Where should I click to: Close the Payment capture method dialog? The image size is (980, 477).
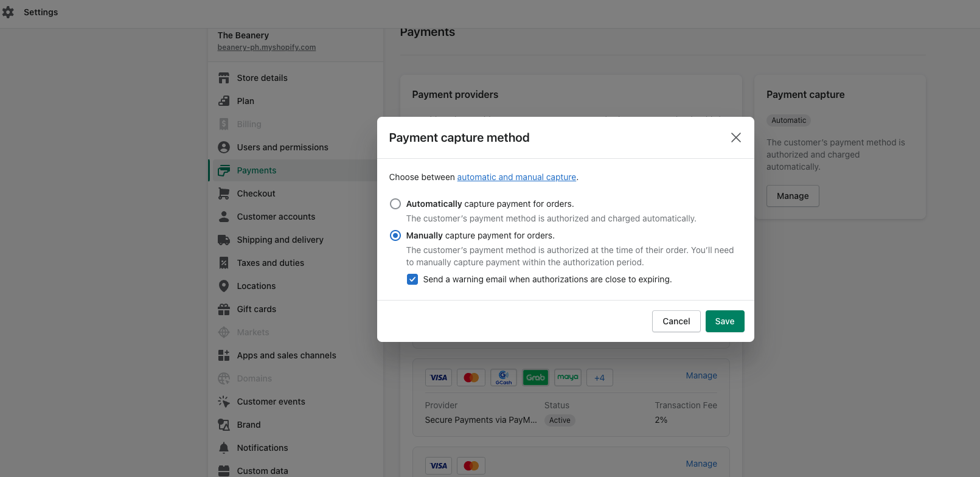(x=736, y=138)
